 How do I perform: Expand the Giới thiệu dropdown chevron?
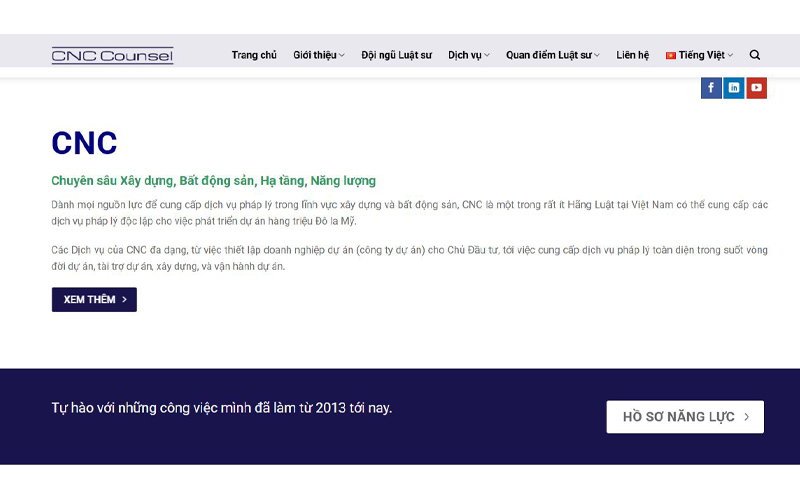click(342, 56)
